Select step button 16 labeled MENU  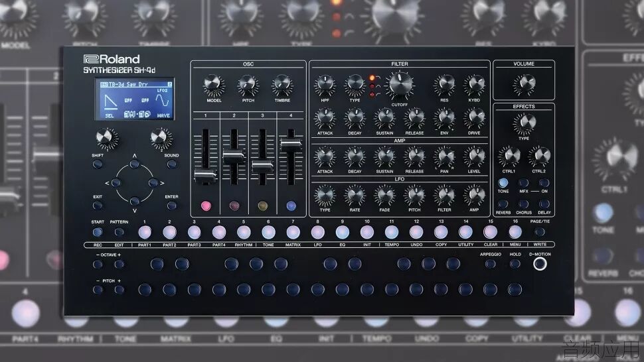515,232
